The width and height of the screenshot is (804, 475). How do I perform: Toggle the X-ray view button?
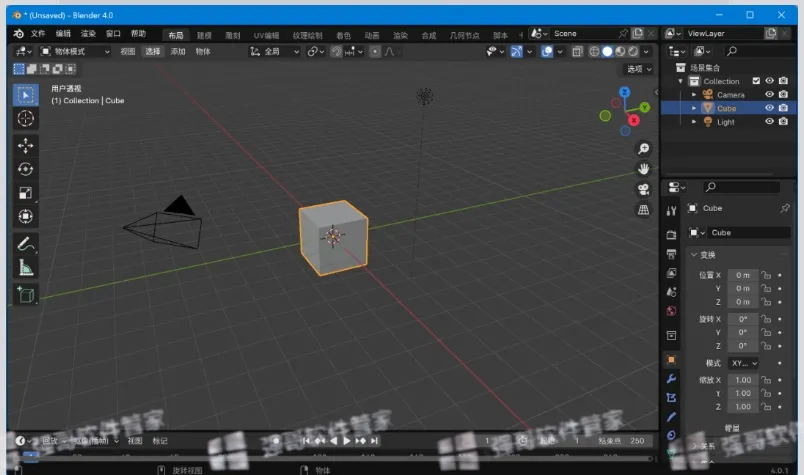577,51
